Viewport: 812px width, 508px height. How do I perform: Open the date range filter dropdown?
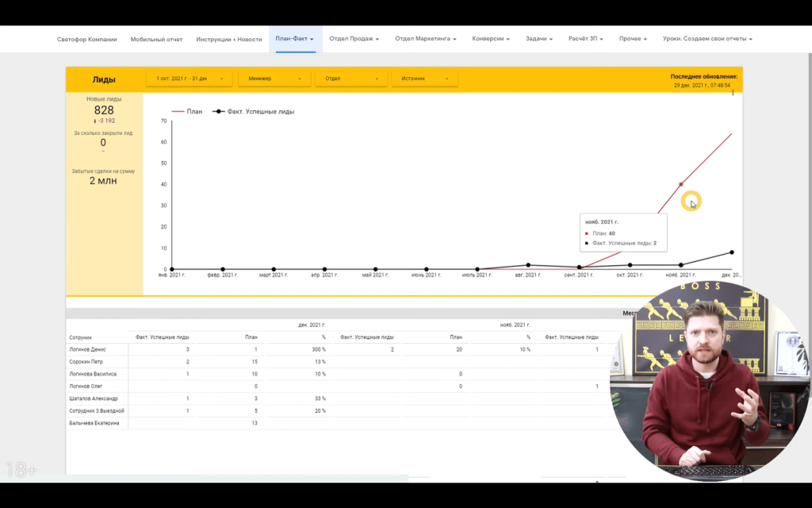pyautogui.click(x=190, y=79)
